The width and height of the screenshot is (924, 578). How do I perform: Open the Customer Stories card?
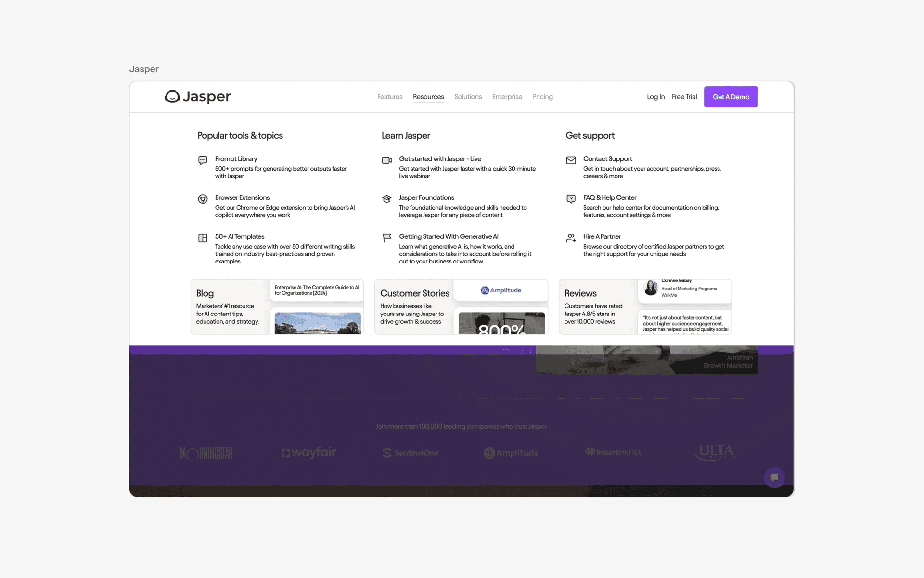[414, 306]
